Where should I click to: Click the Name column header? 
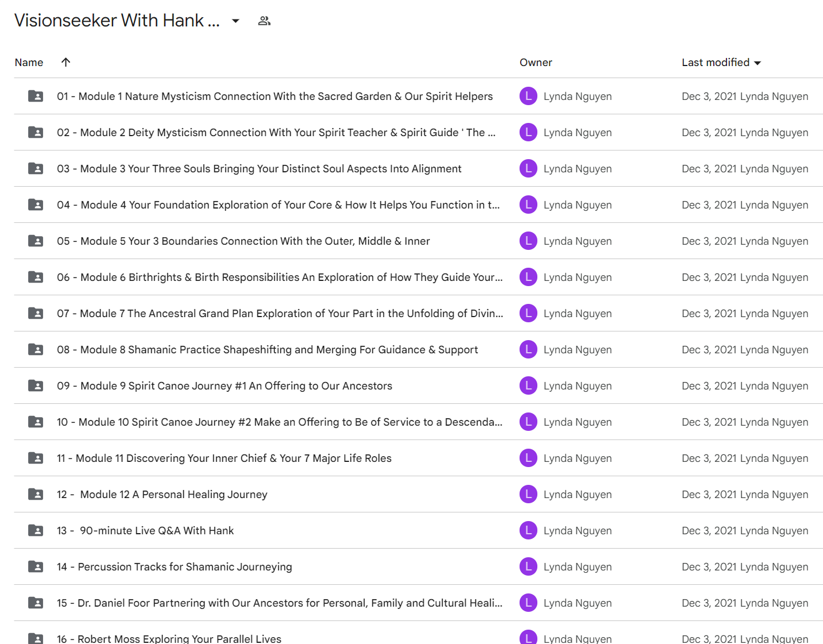pos(29,62)
